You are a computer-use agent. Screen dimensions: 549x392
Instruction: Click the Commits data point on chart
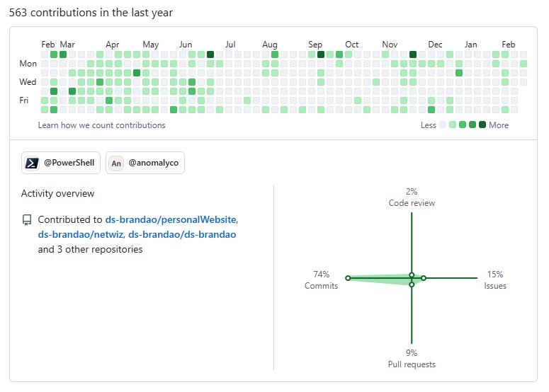point(348,278)
